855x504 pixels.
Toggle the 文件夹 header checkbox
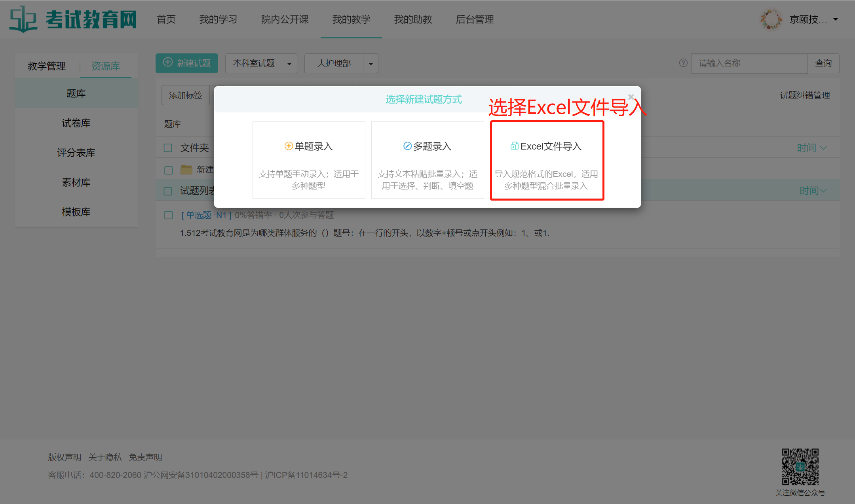[168, 148]
